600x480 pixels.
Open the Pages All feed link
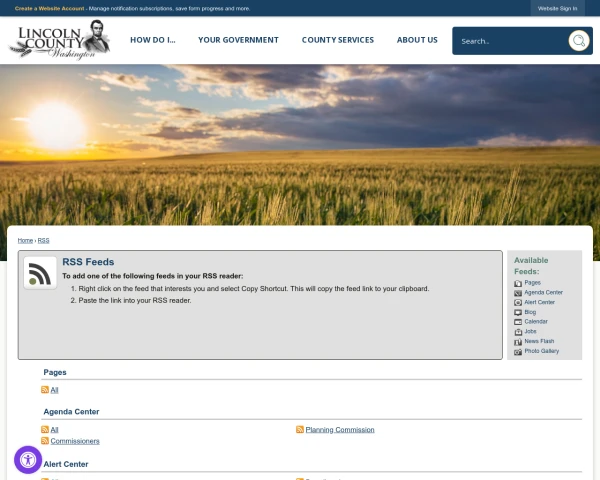click(54, 390)
